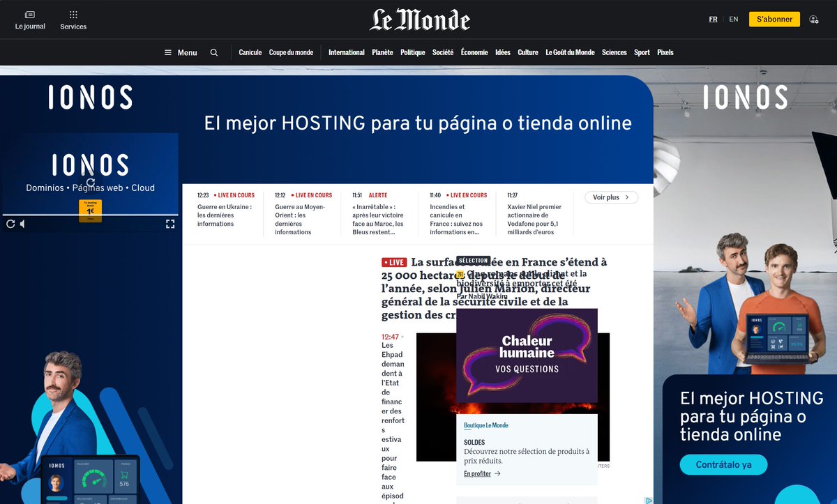Click Voir plus button with chevron
The width and height of the screenshot is (837, 504).
(611, 197)
